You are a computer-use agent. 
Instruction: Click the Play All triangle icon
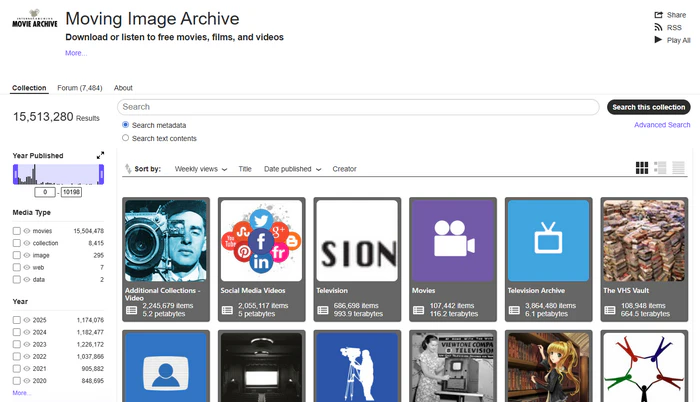point(658,40)
